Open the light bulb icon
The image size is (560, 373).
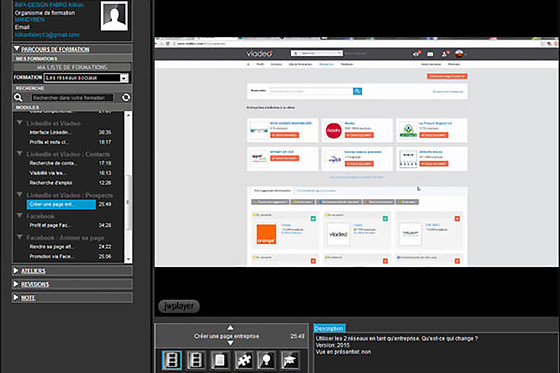tap(266, 360)
